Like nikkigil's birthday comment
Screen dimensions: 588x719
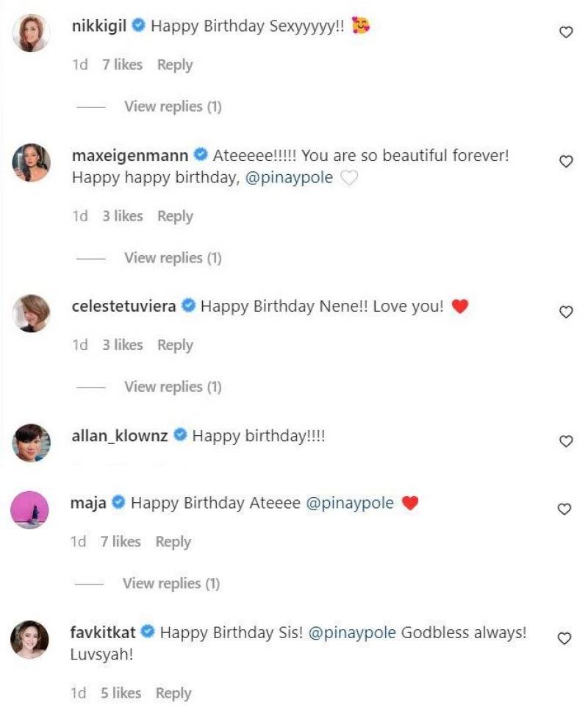[565, 32]
